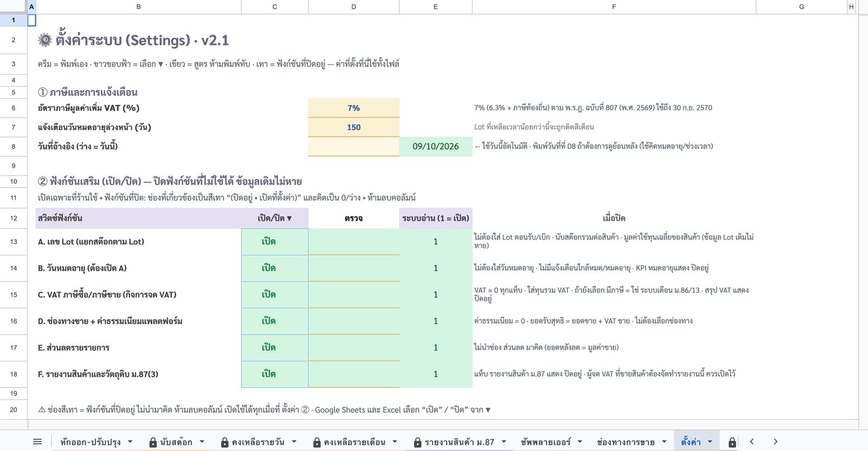Select the ตรวจ column header cell

click(354, 218)
